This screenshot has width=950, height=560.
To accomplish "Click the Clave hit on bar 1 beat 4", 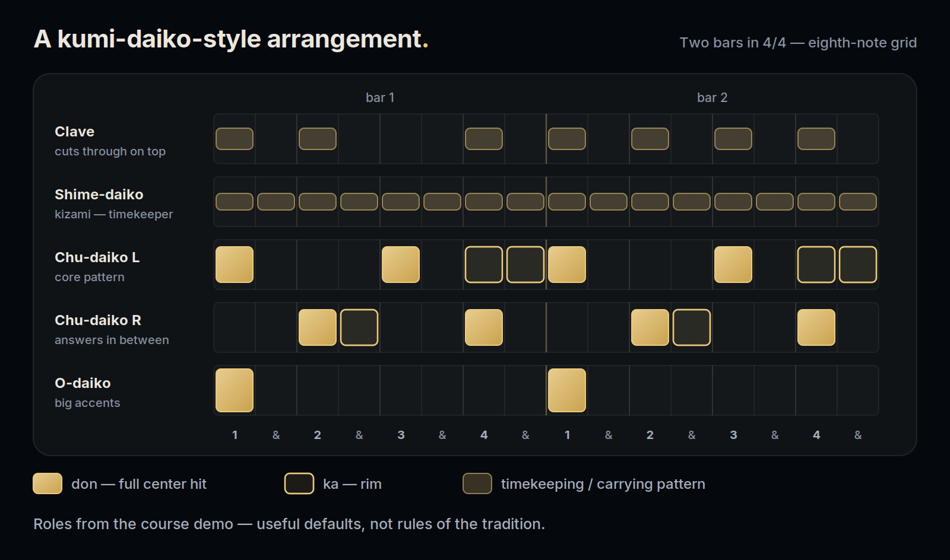I will tap(484, 139).
